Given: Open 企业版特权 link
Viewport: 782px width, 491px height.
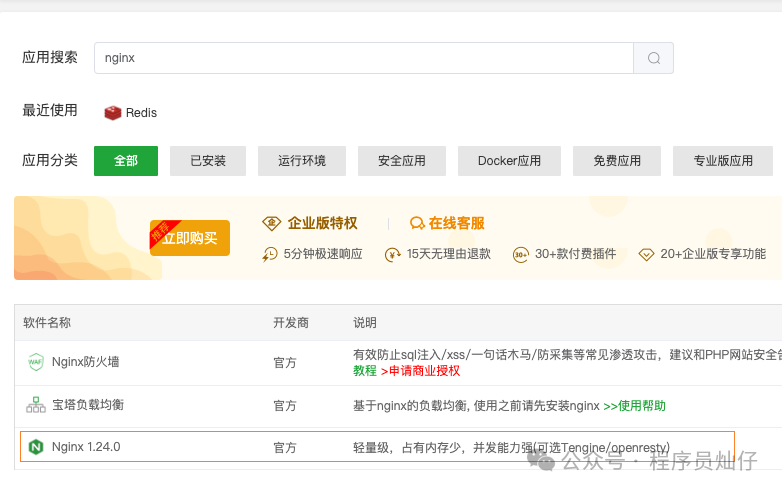Looking at the screenshot, I should click(323, 223).
